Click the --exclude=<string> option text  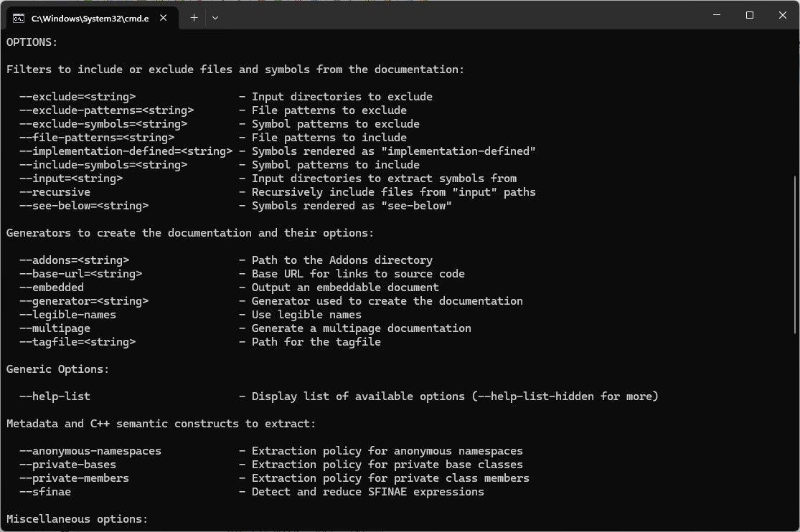click(x=77, y=97)
